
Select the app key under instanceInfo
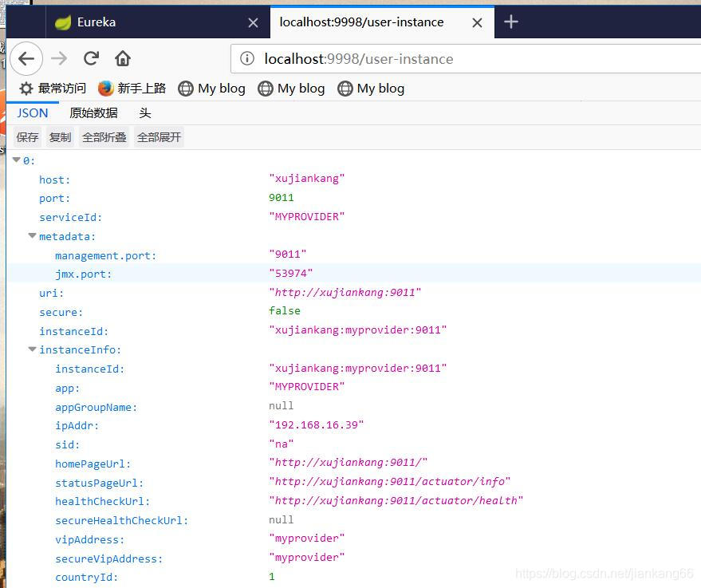click(x=67, y=388)
